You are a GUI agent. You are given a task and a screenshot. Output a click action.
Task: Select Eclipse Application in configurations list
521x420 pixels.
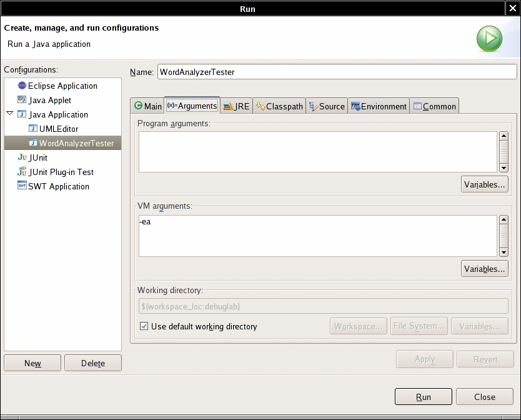coord(63,86)
